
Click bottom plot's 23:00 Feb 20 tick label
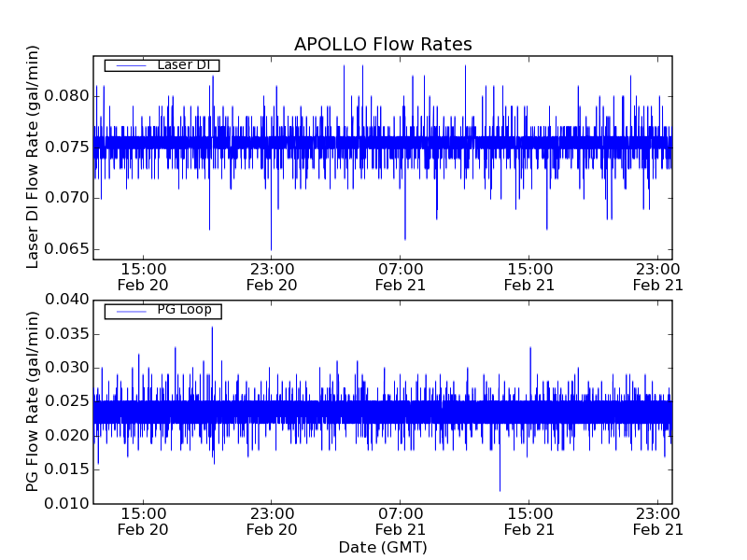(x=272, y=522)
